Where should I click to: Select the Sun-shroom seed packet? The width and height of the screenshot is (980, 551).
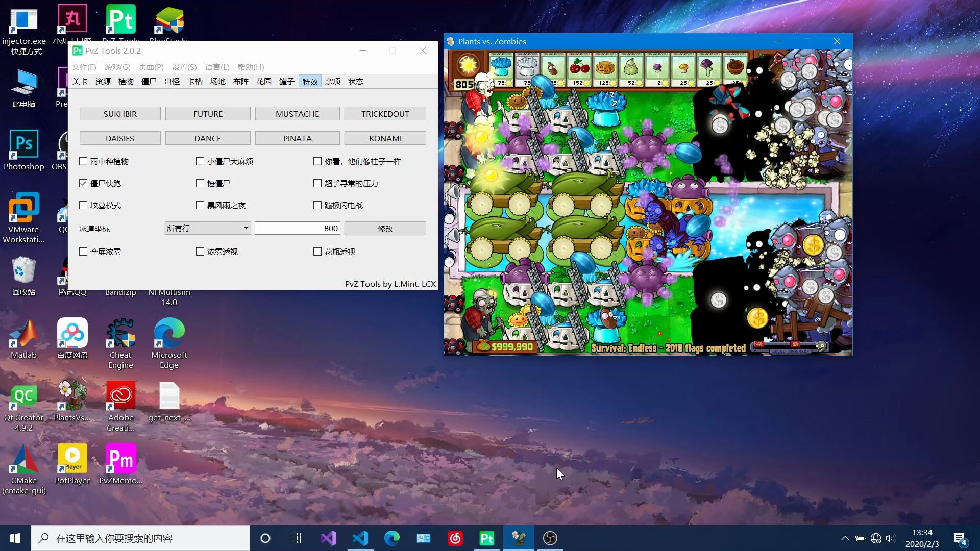(x=683, y=69)
